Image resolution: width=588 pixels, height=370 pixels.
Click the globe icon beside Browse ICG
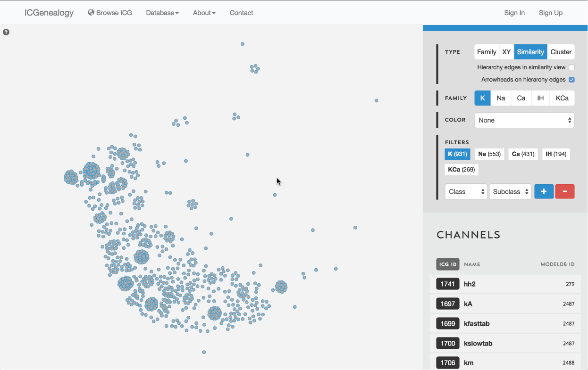[91, 13]
